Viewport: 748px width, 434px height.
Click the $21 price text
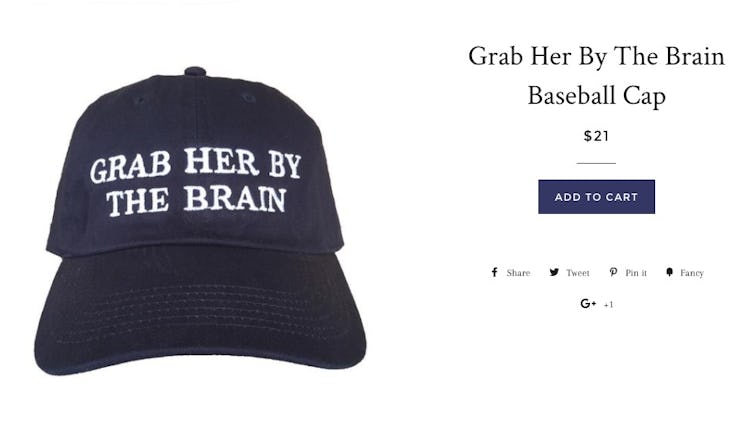point(596,136)
